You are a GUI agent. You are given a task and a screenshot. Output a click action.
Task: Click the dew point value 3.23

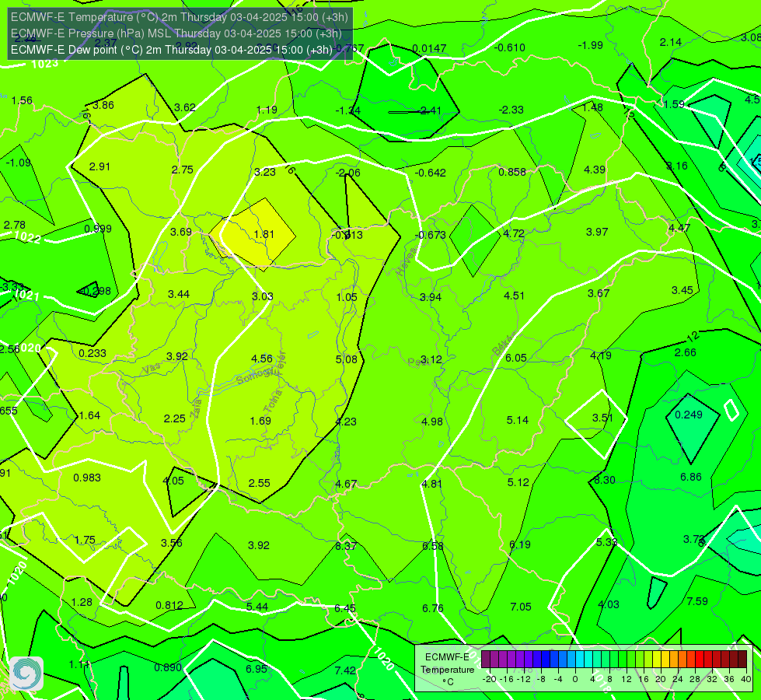[x=265, y=172]
